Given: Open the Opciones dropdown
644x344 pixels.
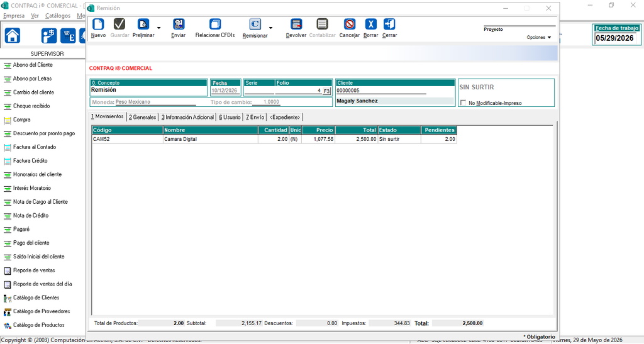Looking at the screenshot, I should (539, 37).
